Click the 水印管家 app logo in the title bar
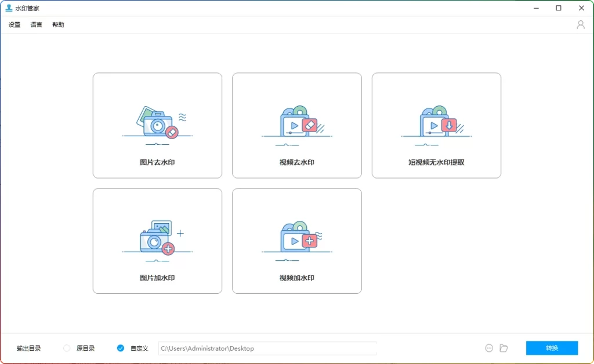The image size is (594, 364). click(7, 8)
